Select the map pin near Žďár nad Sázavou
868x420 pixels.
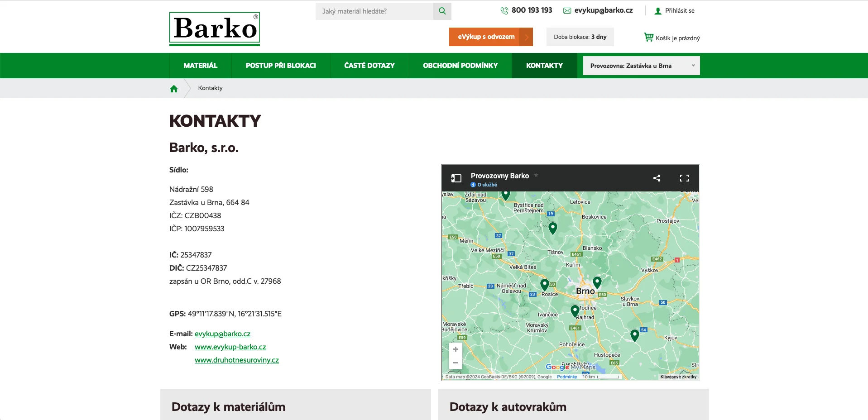[x=506, y=195]
